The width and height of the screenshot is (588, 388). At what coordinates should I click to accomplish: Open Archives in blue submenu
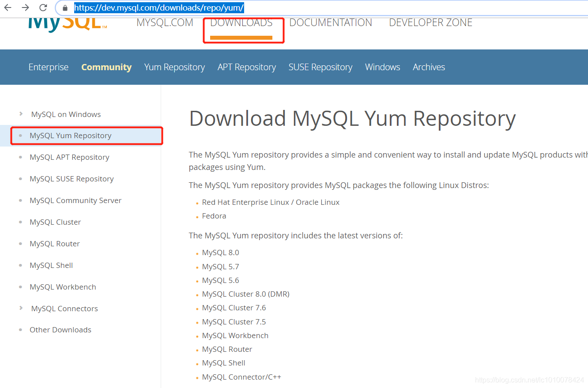(x=429, y=67)
